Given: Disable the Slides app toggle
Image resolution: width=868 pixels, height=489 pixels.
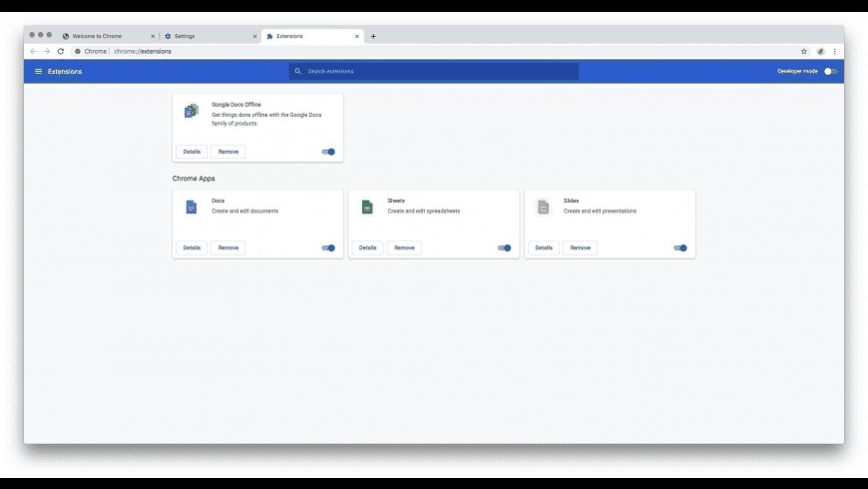Looking at the screenshot, I should [x=680, y=248].
